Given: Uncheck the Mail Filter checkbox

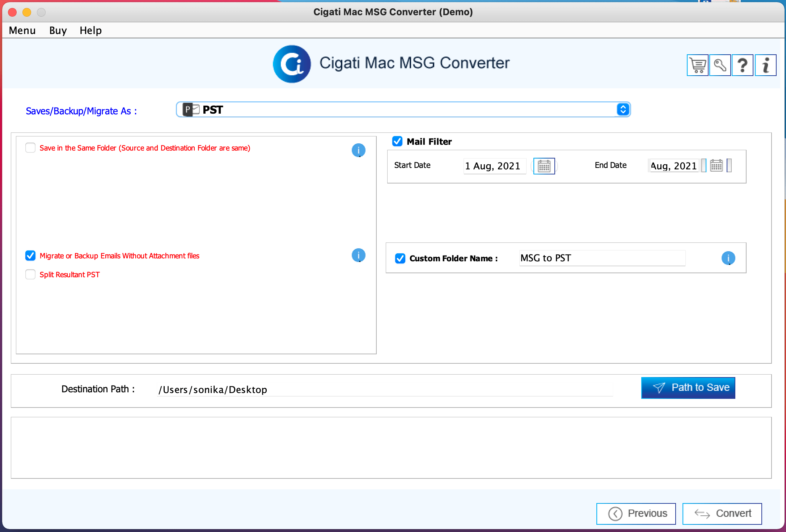Looking at the screenshot, I should point(397,141).
